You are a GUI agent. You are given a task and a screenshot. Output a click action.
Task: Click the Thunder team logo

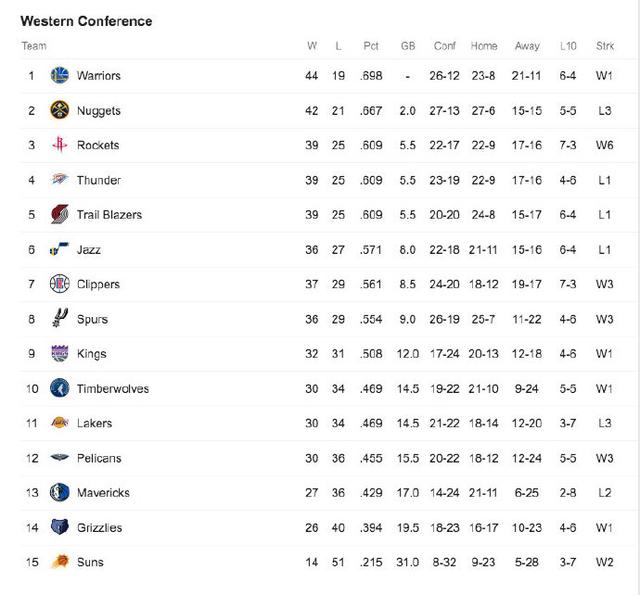pyautogui.click(x=60, y=180)
